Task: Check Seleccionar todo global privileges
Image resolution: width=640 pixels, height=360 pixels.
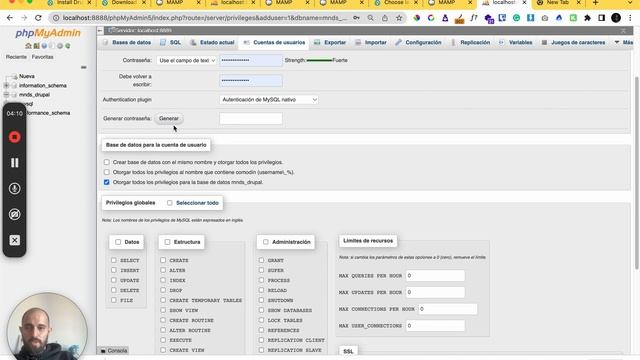Action: click(x=169, y=203)
